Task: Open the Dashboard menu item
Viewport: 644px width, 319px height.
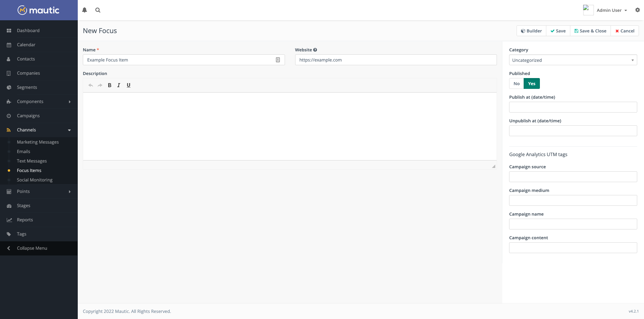Action: pos(28,31)
